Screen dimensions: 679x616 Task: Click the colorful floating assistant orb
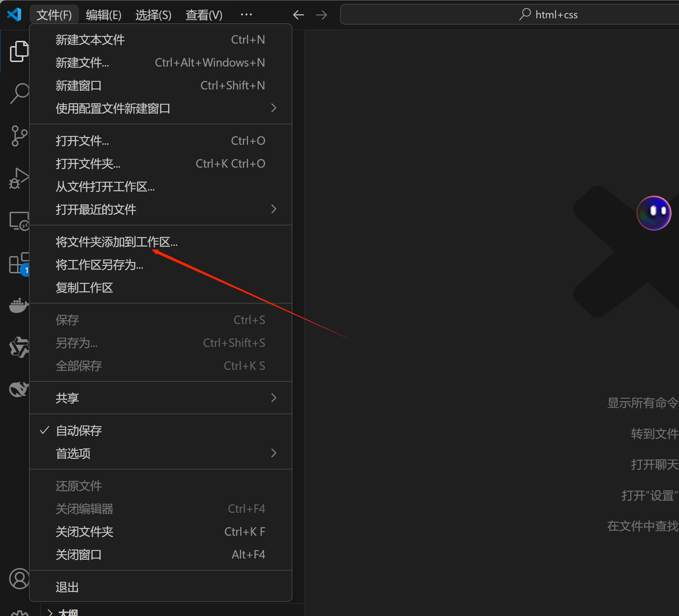[654, 213]
